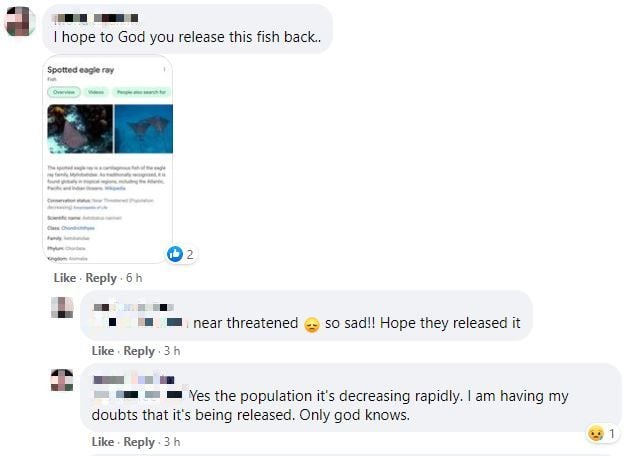Image resolution: width=625 pixels, height=456 pixels.
Task: Click the 6 h timestamp link
Action: pyautogui.click(x=134, y=278)
